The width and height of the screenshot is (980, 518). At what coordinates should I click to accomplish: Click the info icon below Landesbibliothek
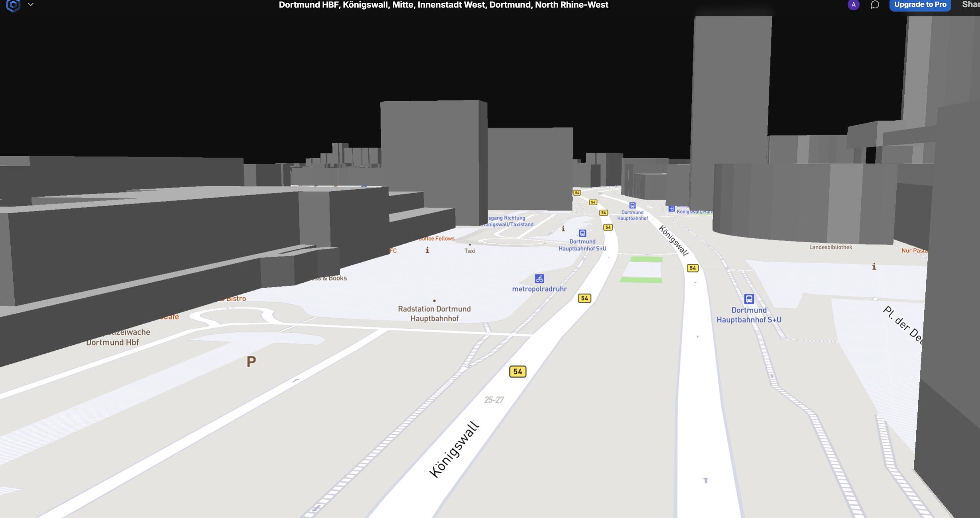coord(874,267)
